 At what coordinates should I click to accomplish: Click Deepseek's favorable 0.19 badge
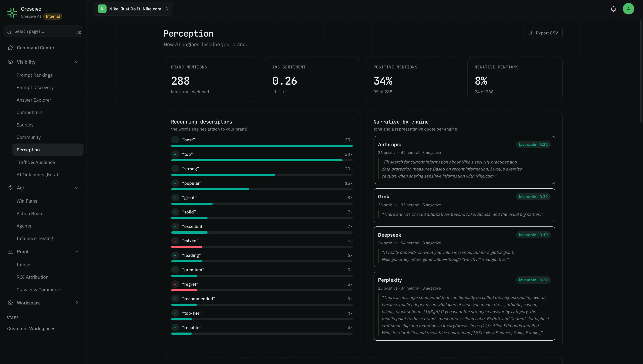pos(533,235)
